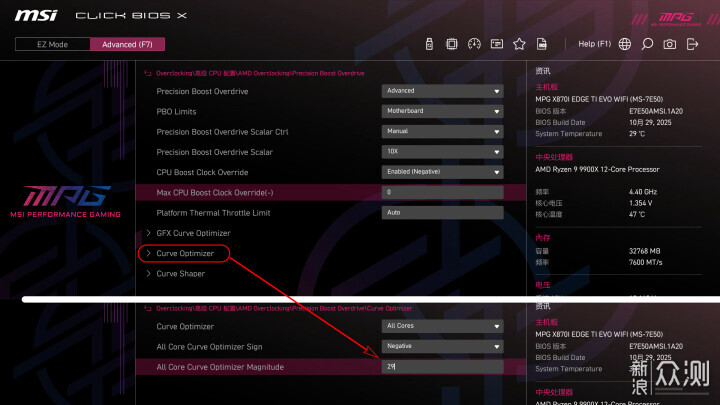Select the Advanced (F7) tab
This screenshot has width=720, height=405.
[x=127, y=44]
